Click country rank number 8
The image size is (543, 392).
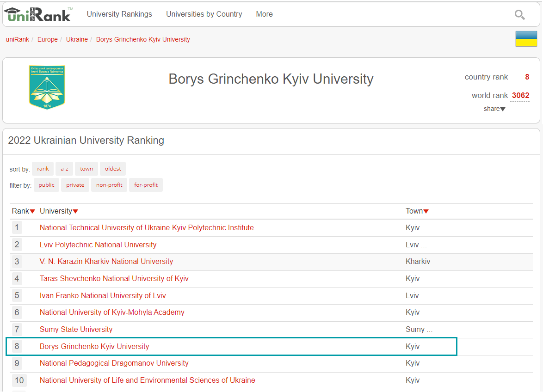tap(527, 77)
